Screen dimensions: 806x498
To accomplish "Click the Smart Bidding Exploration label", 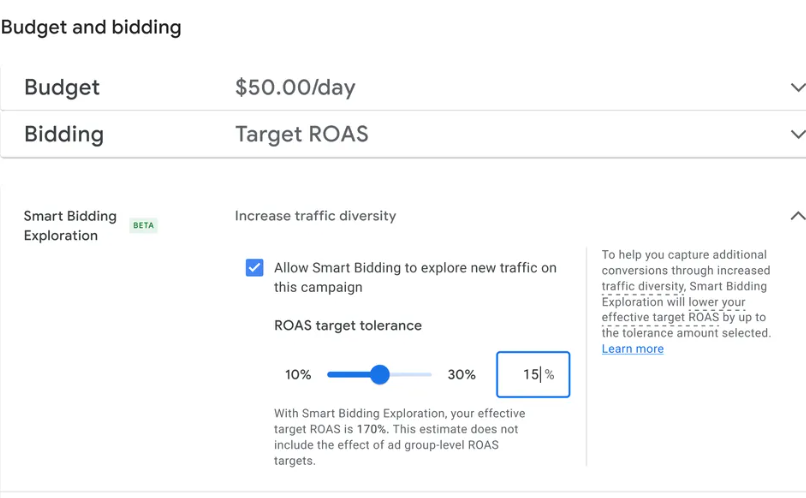I will [70, 226].
